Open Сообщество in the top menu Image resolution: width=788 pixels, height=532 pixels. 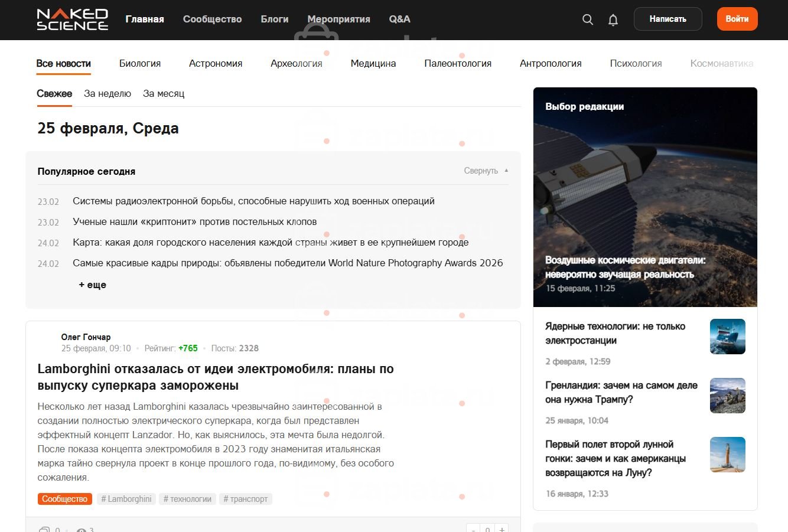212,19
